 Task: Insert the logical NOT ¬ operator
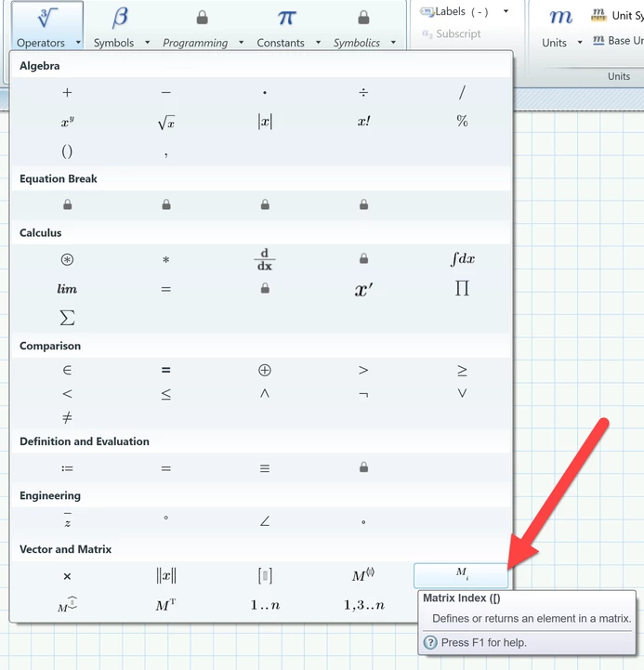click(363, 395)
